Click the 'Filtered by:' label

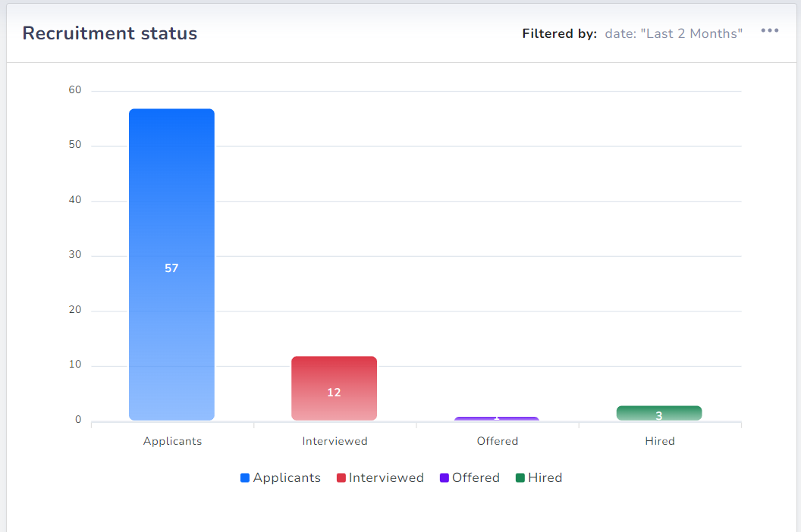coord(559,33)
